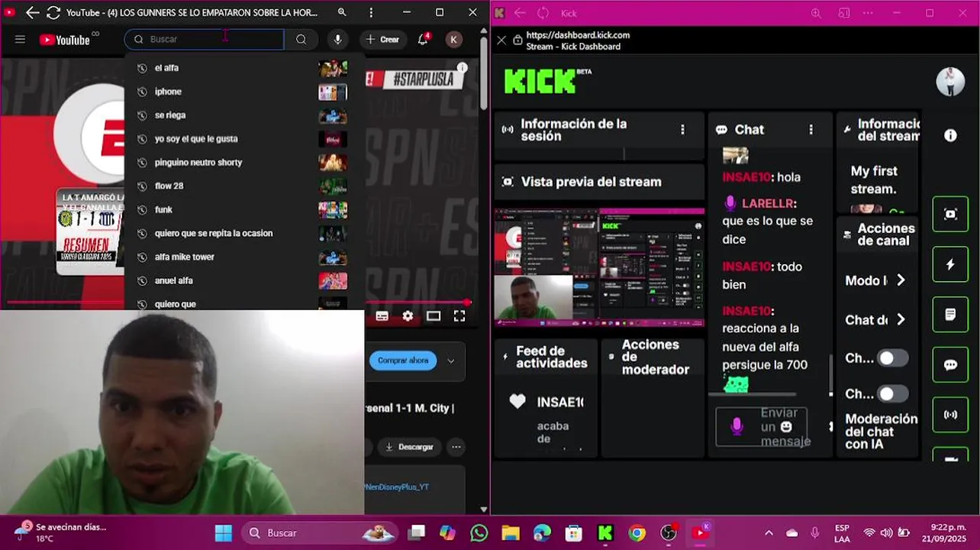Insert emoji in the Kick chat box
This screenshot has width=980, height=550.
pyautogui.click(x=786, y=427)
